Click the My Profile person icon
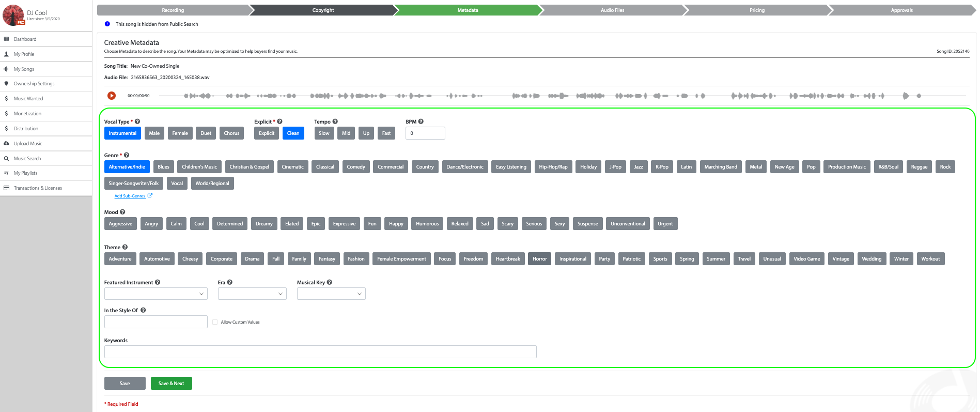Image resolution: width=980 pixels, height=412 pixels. pos(6,54)
